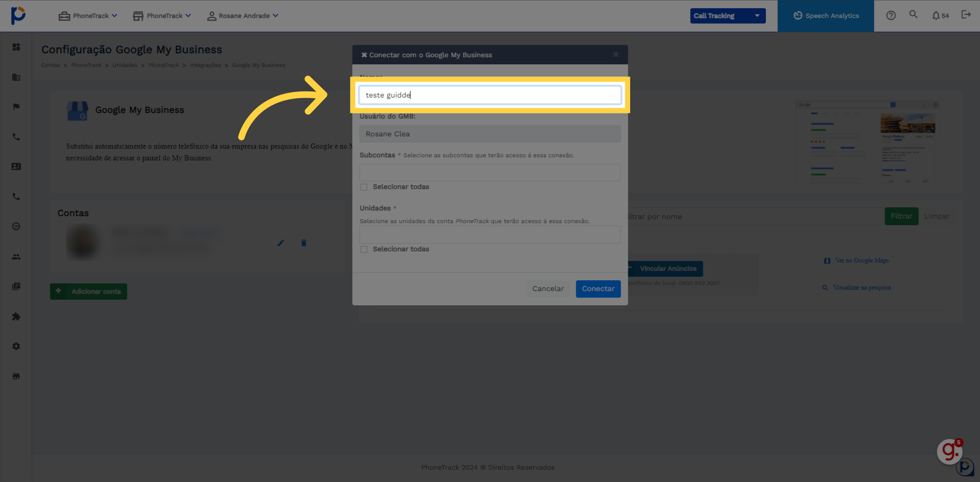This screenshot has width=980, height=482.
Task: Delete the account with trash icon
Action: [x=304, y=243]
